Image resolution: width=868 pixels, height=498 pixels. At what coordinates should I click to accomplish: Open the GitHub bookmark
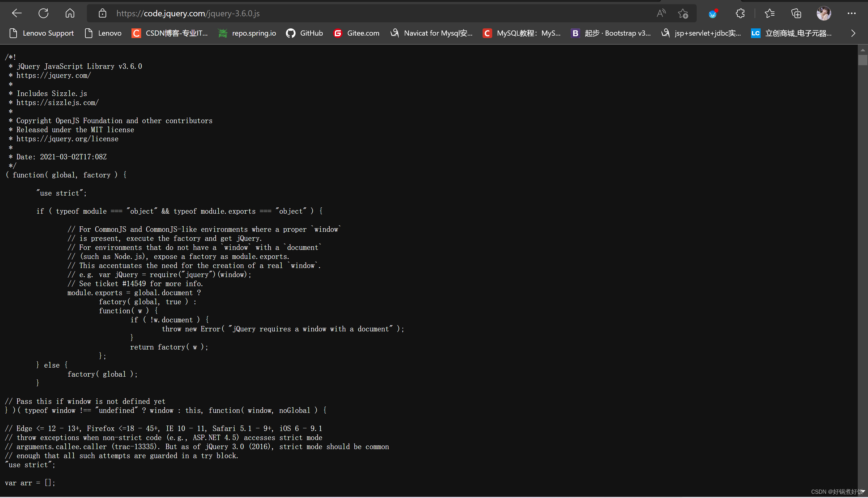(305, 33)
